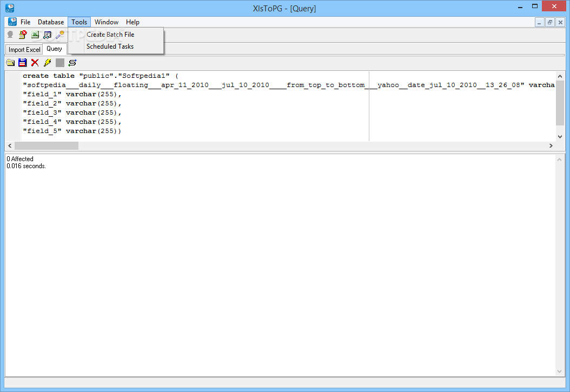Viewport: 570px width, 392px height.
Task: Open the File menu
Action: tap(25, 22)
